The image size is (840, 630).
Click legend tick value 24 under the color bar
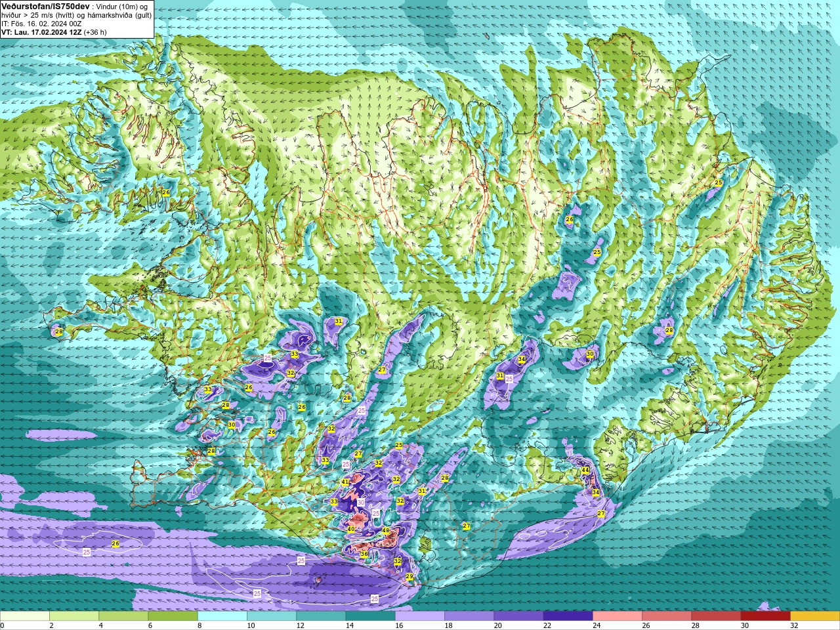(x=596, y=625)
